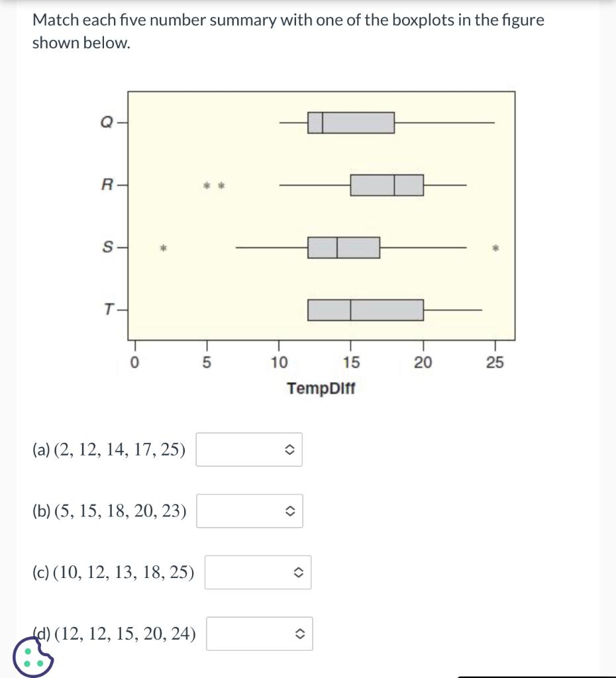
Task: Open the answer dropdown for summary (b)
Action: click(250, 510)
